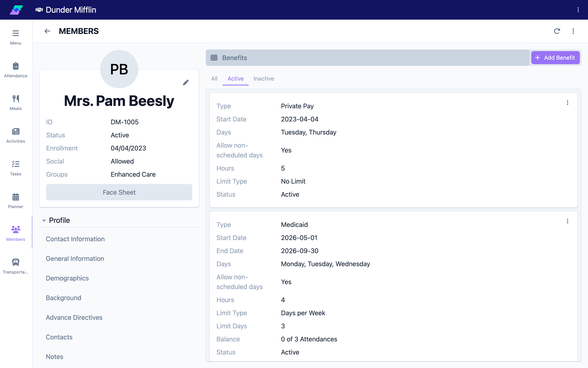
Task: Refresh the members page
Action: (557, 31)
